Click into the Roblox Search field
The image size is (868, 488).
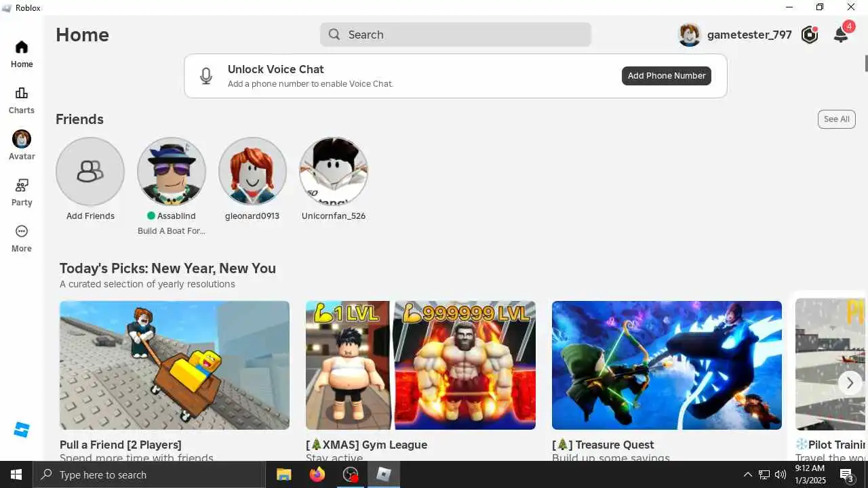456,35
